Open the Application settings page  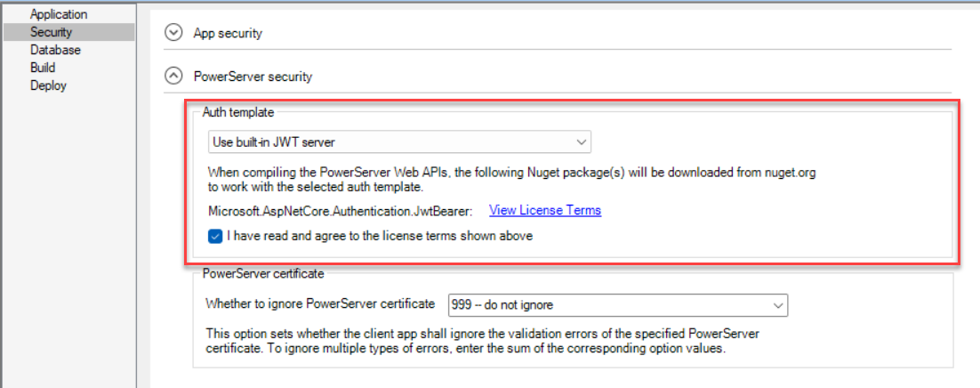(59, 14)
